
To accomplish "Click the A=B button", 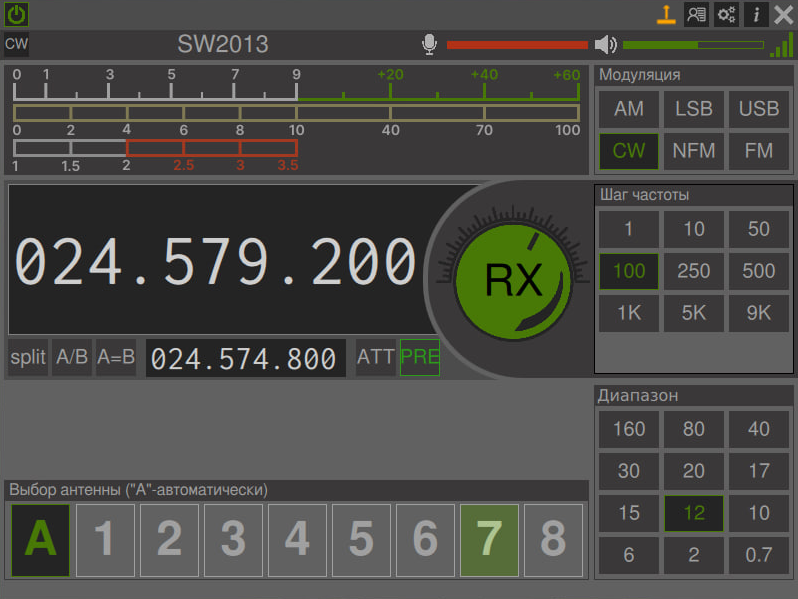I will pos(116,357).
